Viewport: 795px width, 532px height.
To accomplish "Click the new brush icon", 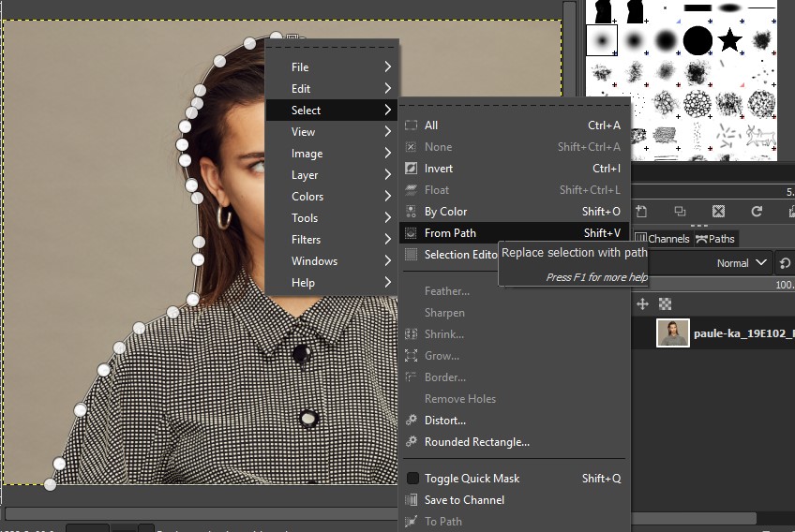I will coord(642,212).
